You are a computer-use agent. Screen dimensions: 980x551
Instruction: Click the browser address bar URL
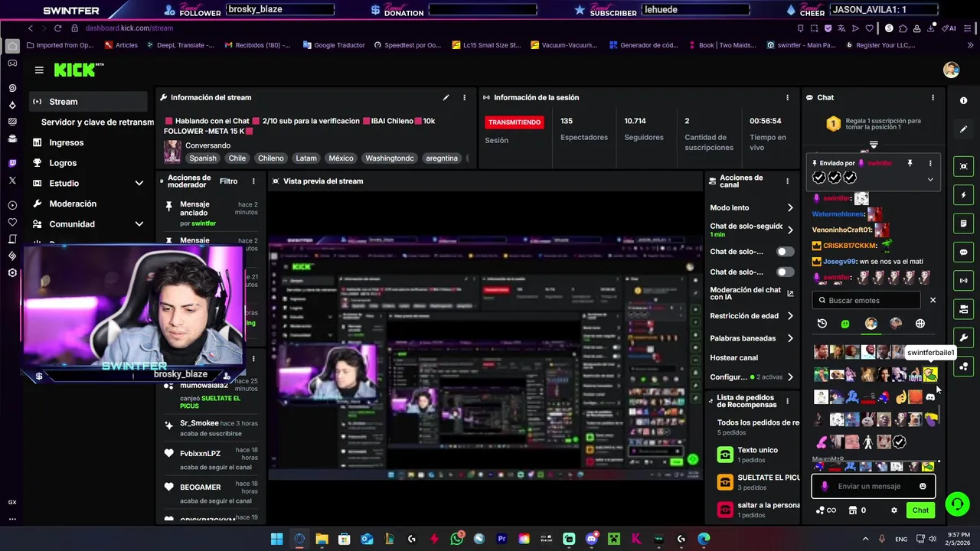(x=129, y=28)
